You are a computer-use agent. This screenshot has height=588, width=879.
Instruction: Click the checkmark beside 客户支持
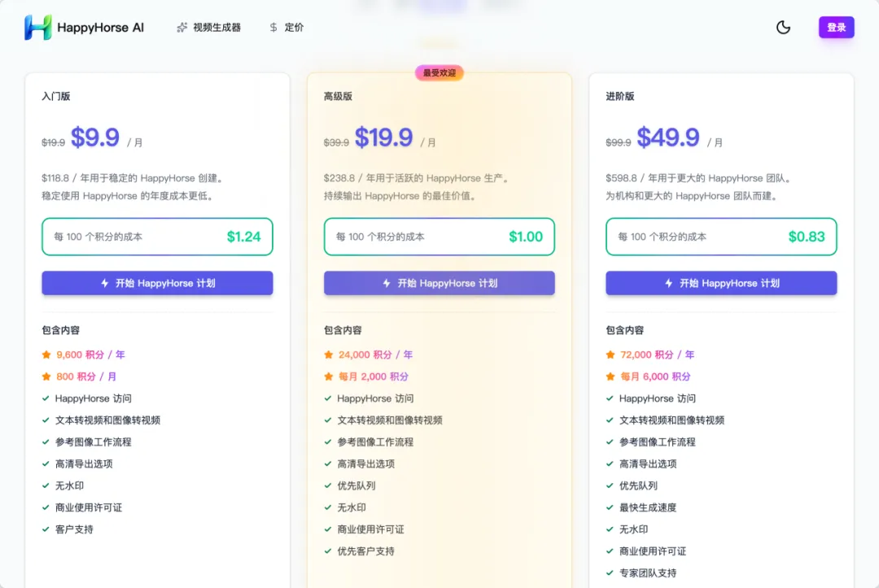coord(46,529)
